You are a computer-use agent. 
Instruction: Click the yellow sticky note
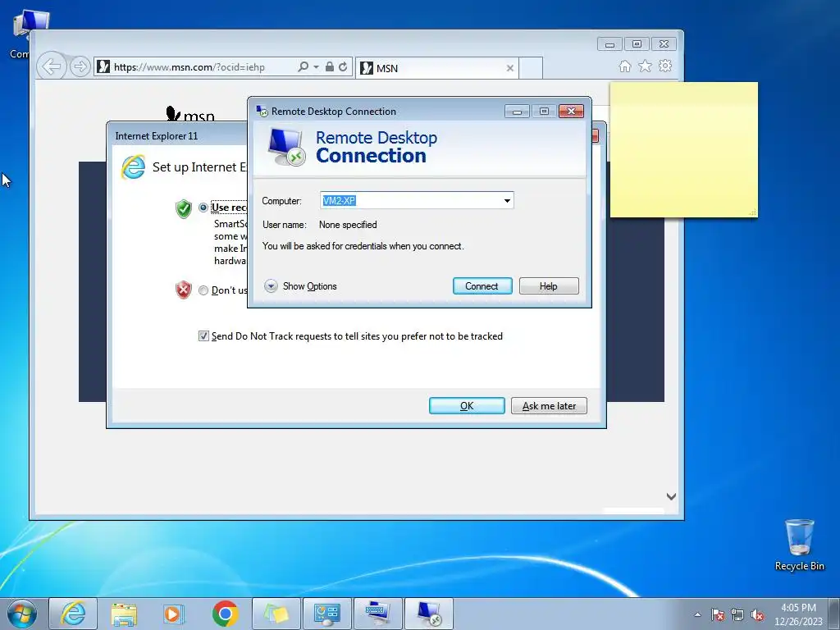684,150
